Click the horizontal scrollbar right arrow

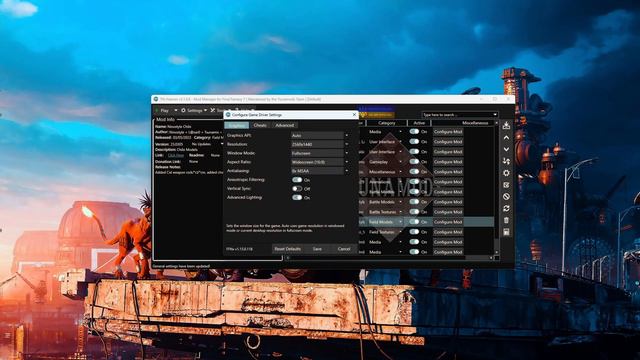[x=491, y=258]
